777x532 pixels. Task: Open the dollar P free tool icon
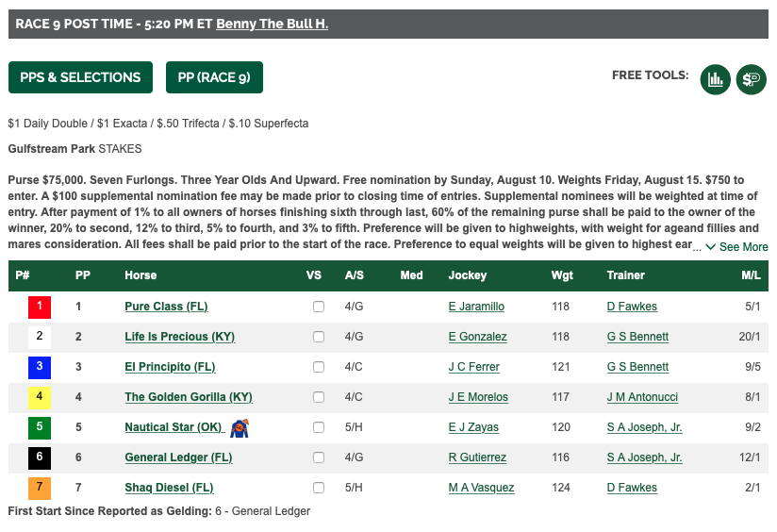pos(752,79)
